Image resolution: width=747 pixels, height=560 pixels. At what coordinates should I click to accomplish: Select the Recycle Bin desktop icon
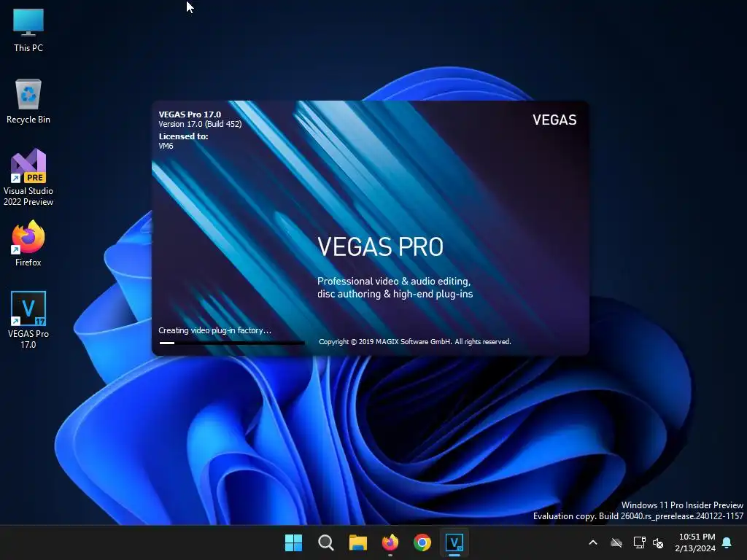tap(28, 101)
